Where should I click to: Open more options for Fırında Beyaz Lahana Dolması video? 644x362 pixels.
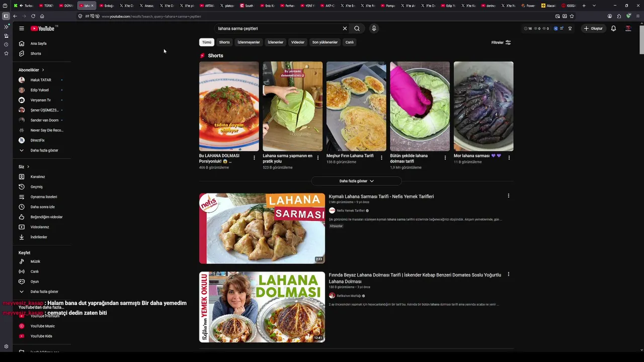pos(508,274)
